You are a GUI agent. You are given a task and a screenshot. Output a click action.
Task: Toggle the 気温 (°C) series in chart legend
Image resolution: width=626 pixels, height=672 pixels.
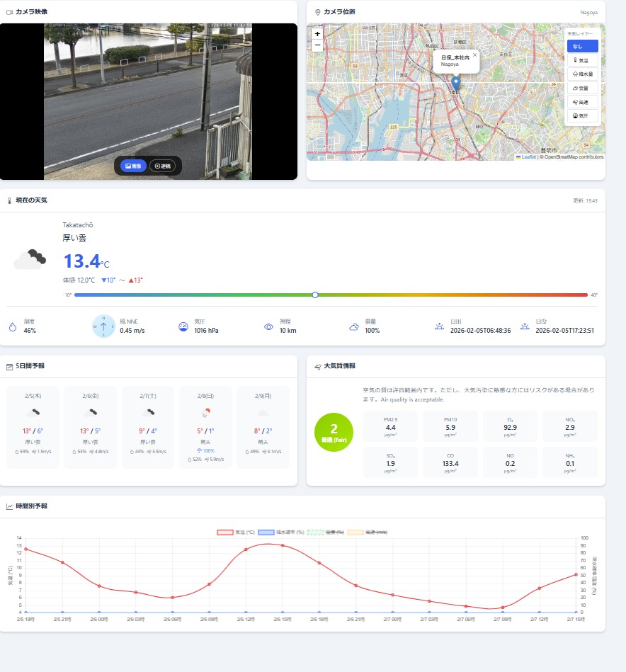click(x=236, y=532)
